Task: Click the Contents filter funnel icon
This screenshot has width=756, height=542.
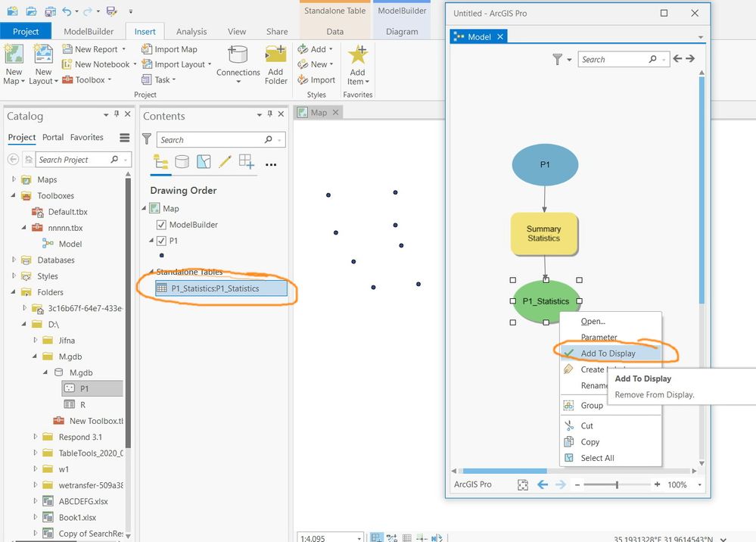Action: pos(147,139)
